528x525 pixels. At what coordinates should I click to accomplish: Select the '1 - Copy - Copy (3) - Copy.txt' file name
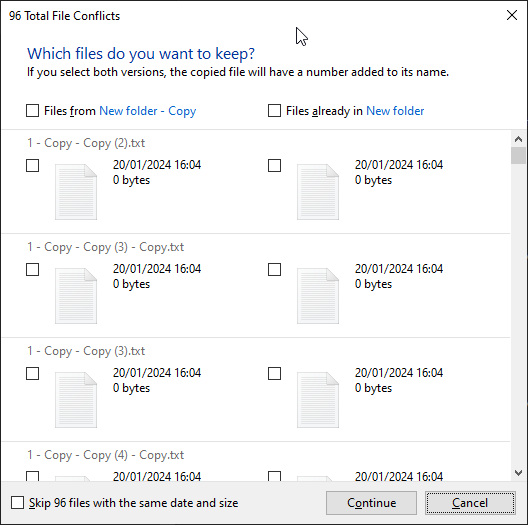tap(105, 247)
